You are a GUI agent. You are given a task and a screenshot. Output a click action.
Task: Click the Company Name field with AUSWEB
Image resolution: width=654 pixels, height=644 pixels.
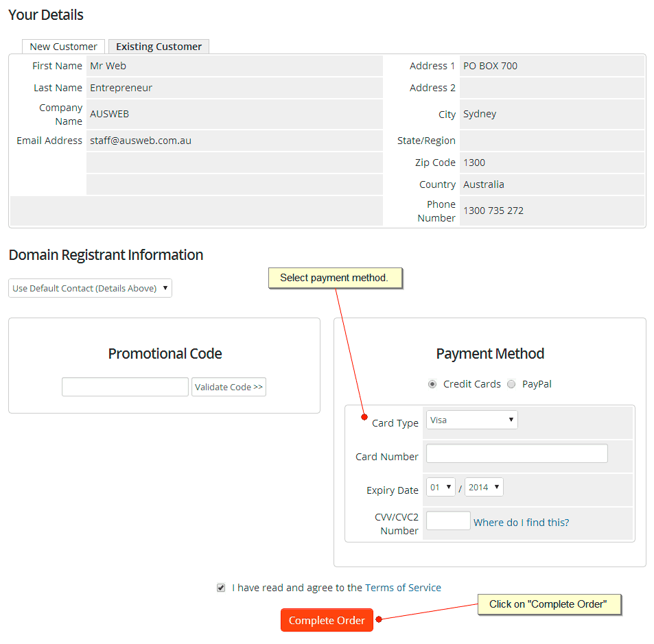click(235, 114)
